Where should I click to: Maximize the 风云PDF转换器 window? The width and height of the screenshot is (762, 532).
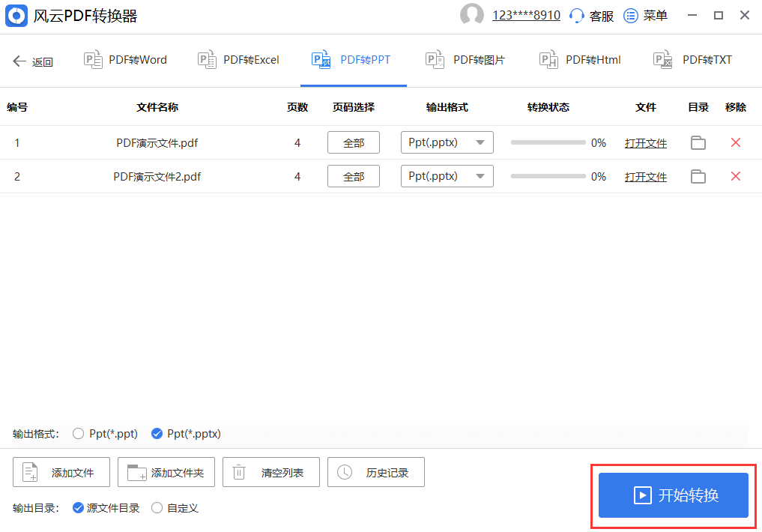coord(719,16)
